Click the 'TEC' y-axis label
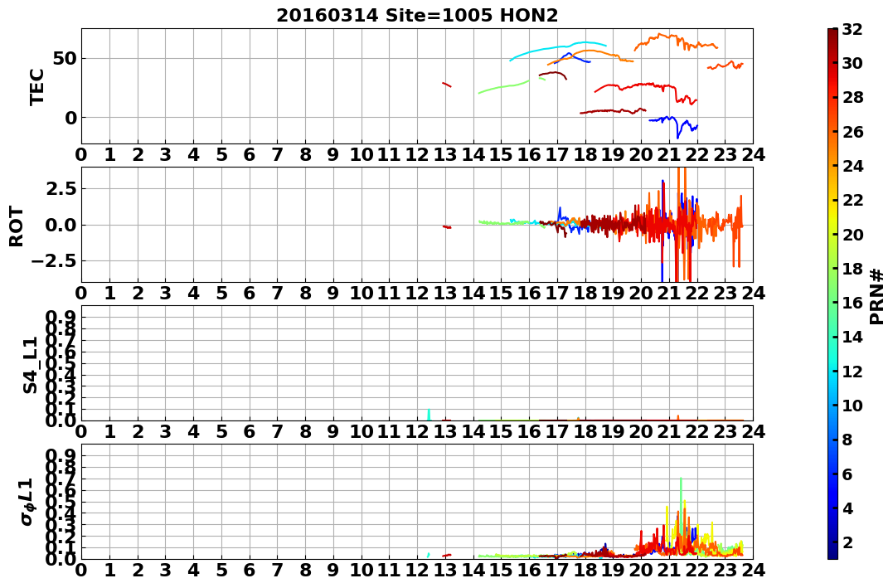The width and height of the screenshot is (893, 588). (37, 86)
